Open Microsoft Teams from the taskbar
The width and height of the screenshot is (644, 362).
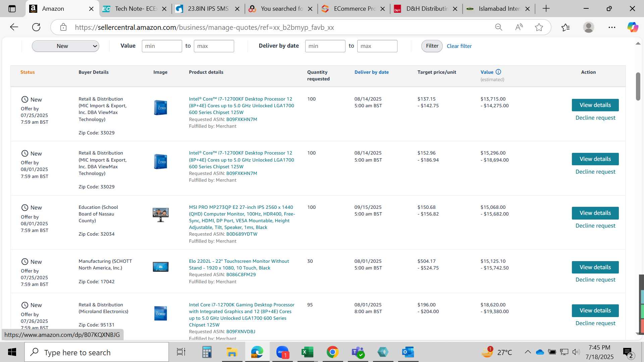(358, 352)
